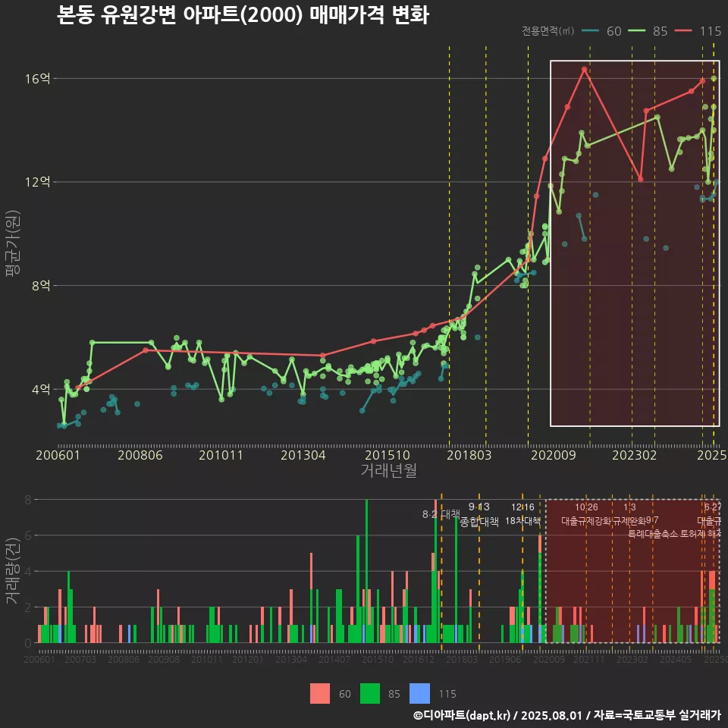The image size is (728, 728).
Task: Click the 자료=국토교통부 실거래가 footer text
Action: [657, 715]
